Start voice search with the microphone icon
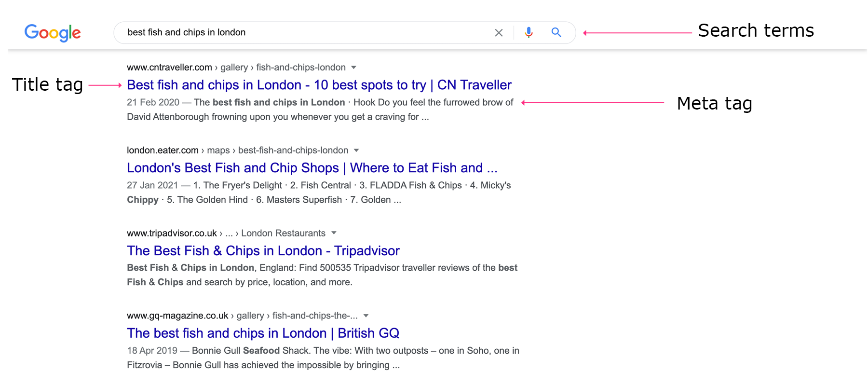 (529, 32)
